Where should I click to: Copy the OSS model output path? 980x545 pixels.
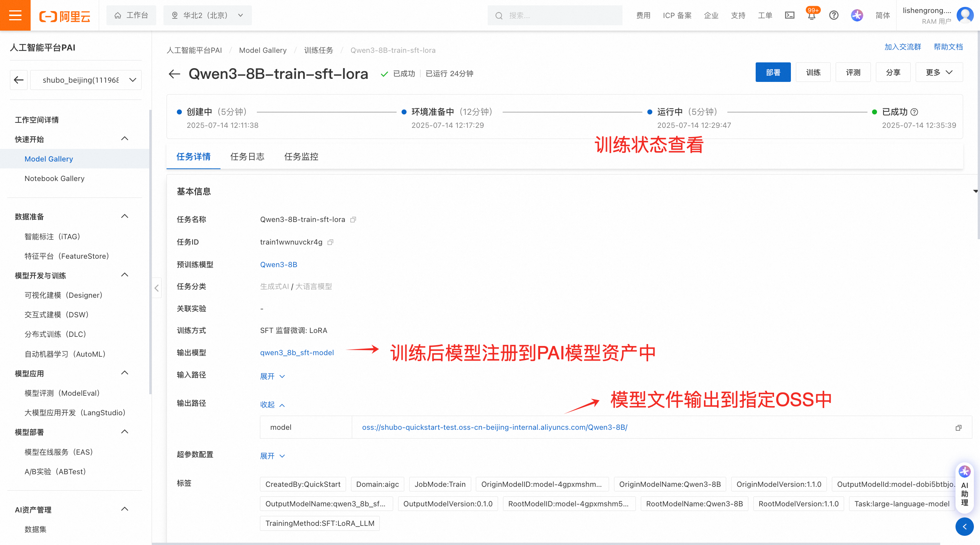(959, 428)
